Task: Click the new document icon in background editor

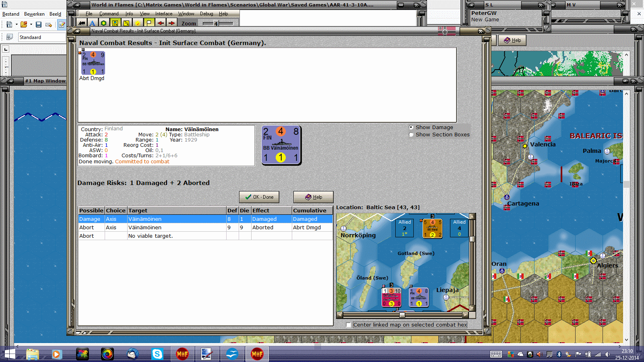Action: (9, 25)
